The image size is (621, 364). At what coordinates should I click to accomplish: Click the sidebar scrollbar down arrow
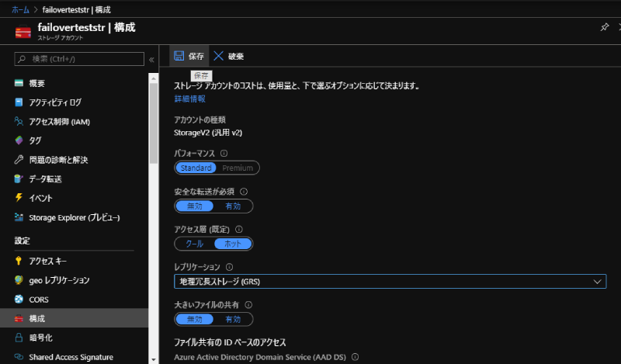tap(154, 359)
